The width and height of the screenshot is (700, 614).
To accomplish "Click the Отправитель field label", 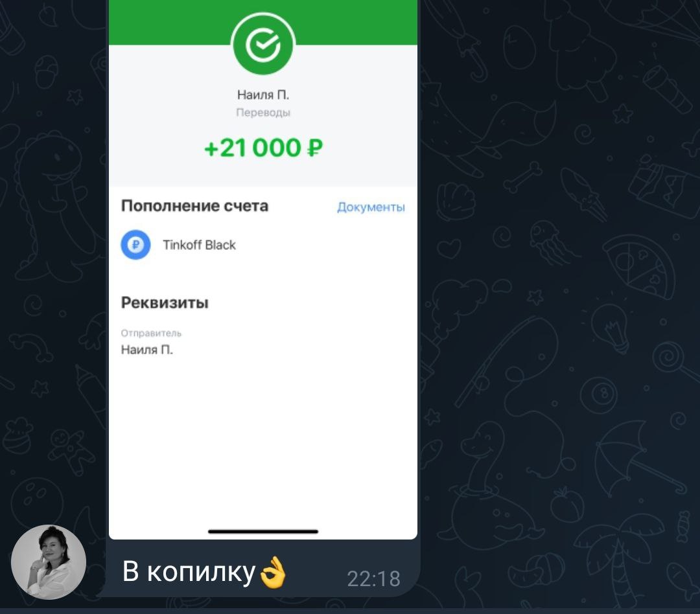I will [151, 333].
